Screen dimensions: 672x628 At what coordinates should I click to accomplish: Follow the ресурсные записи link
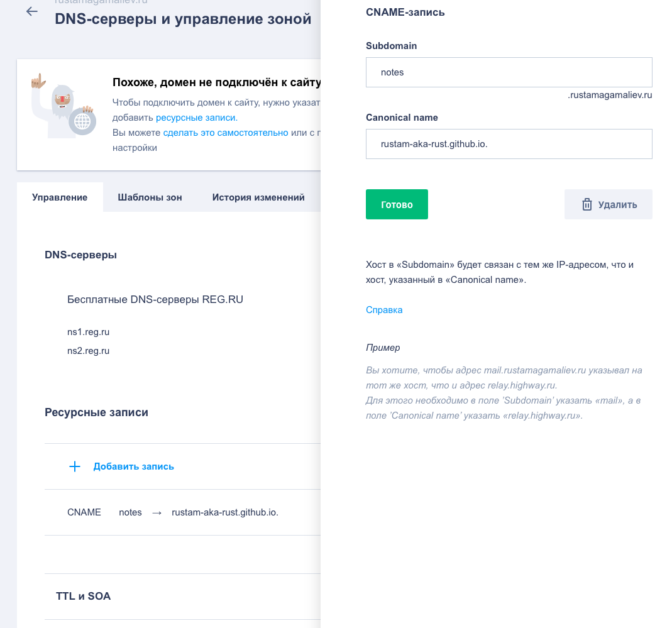pyautogui.click(x=196, y=118)
